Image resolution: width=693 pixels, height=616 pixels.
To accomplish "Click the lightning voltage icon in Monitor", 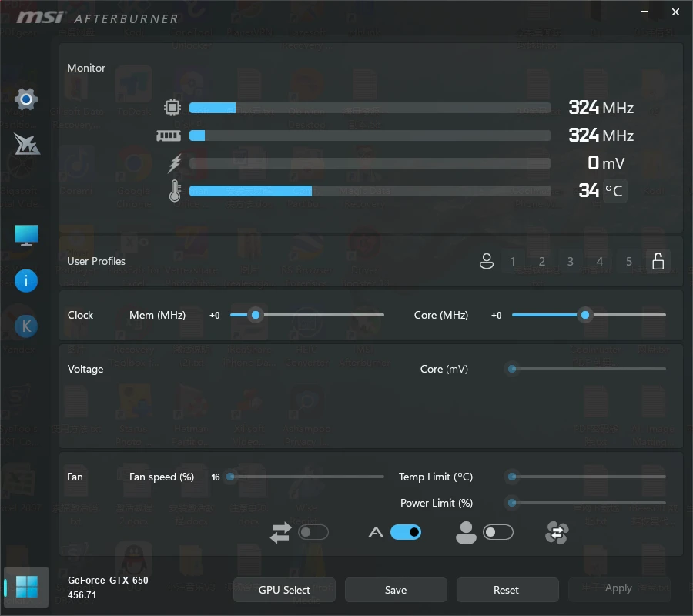I will click(175, 162).
